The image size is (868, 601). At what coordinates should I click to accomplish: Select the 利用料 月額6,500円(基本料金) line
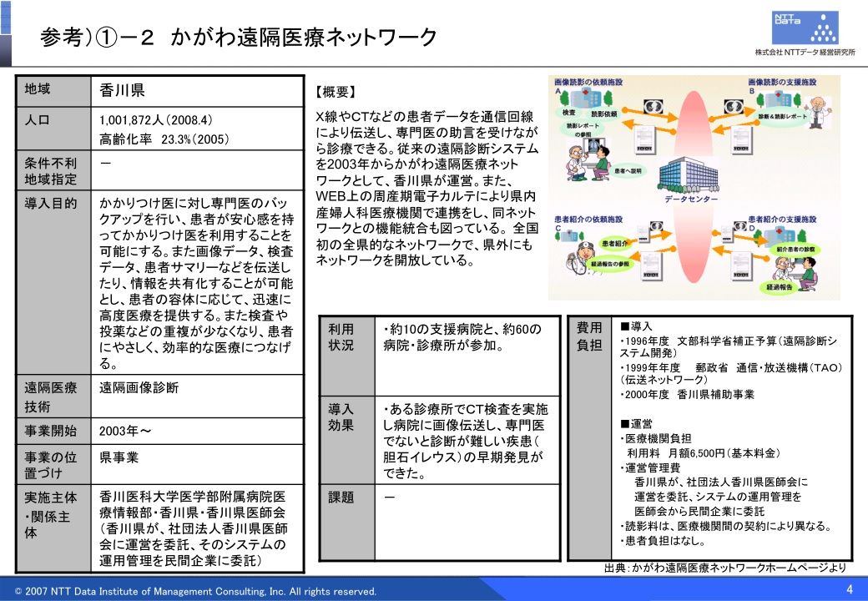pos(703,453)
